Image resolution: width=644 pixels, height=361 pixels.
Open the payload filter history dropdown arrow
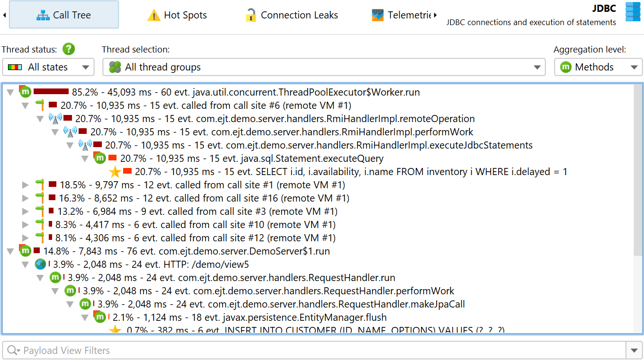pos(634,351)
